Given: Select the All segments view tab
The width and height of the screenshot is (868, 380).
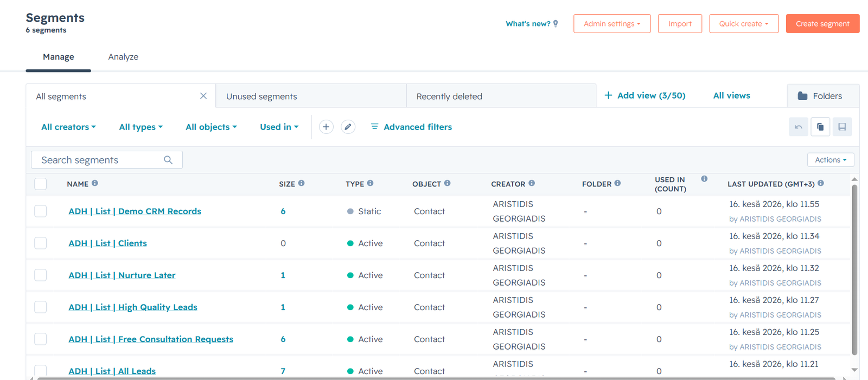Looking at the screenshot, I should point(121,96).
